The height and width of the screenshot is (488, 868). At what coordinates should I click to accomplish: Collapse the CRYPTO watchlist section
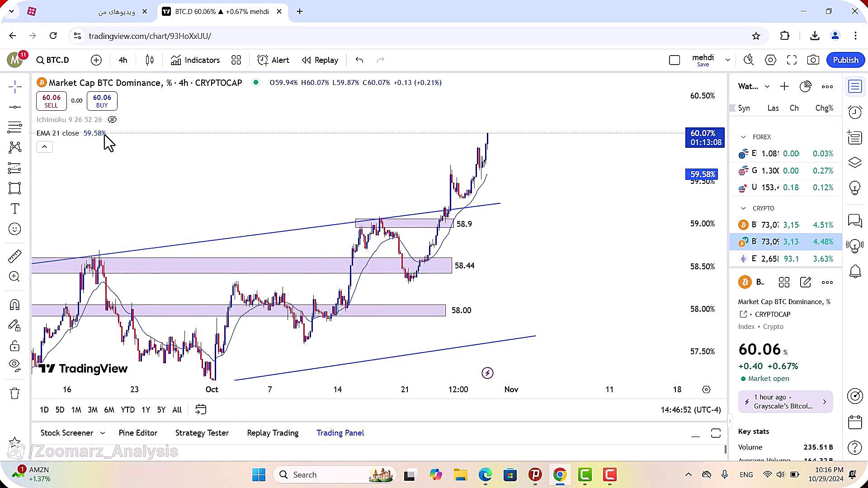743,208
